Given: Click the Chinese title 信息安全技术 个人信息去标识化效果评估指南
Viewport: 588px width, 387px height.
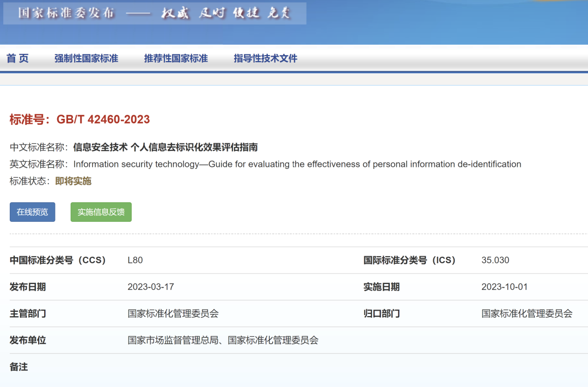Looking at the screenshot, I should [166, 147].
